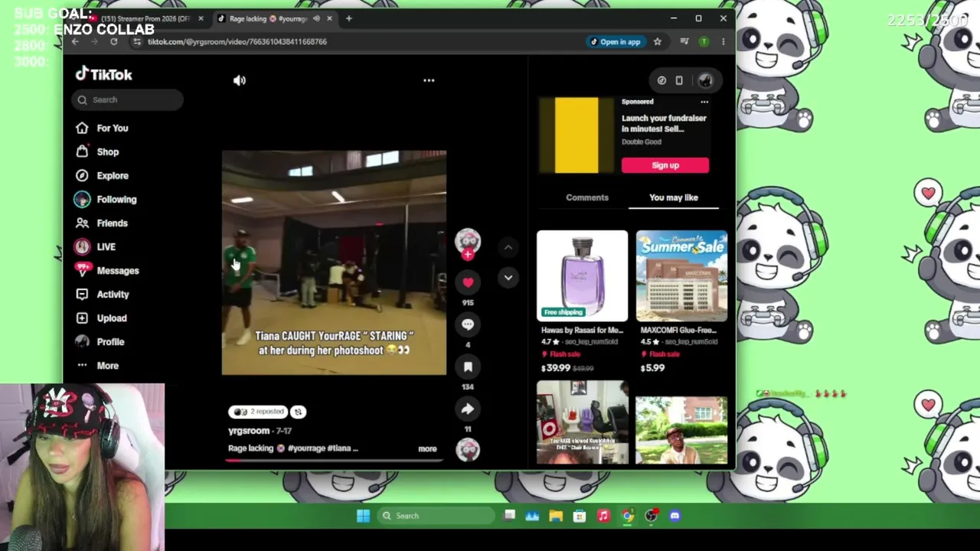980x551 pixels.
Task: Open the Double Good sponsored ad image
Action: 577,135
